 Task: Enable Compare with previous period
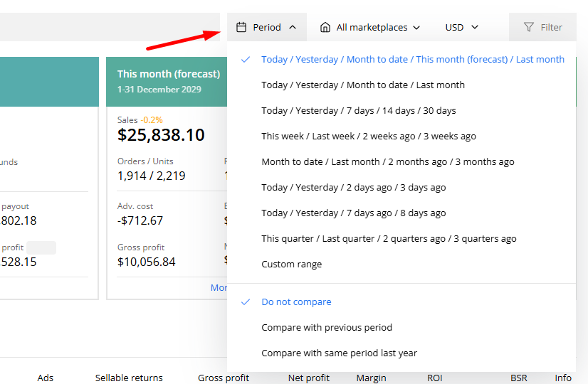pyautogui.click(x=327, y=327)
